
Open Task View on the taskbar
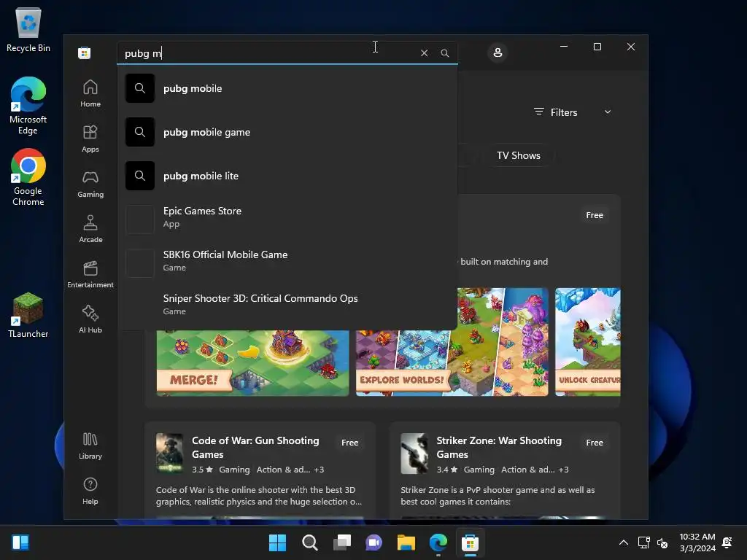(x=341, y=542)
